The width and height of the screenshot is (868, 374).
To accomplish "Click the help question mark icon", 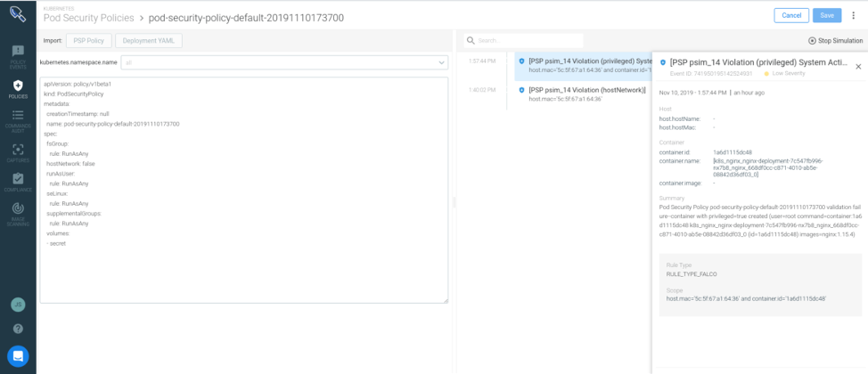I will click(x=18, y=329).
